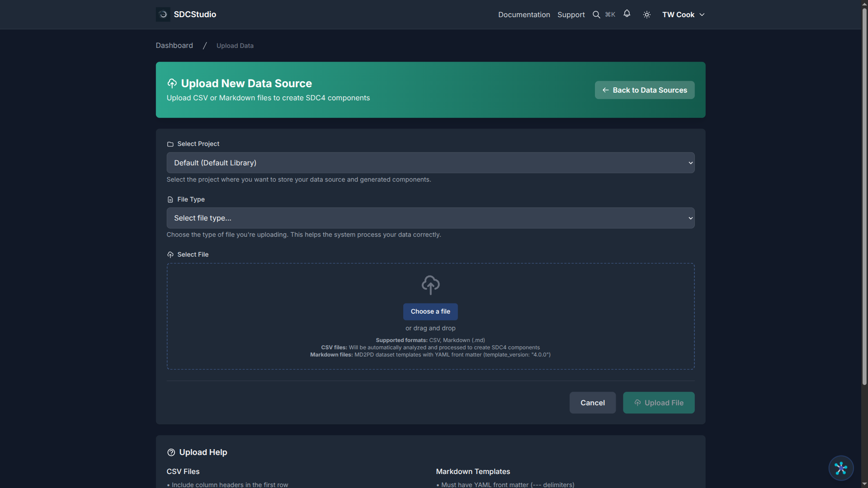Open the Select Project dropdown
The width and height of the screenshot is (868, 488).
coord(430,162)
